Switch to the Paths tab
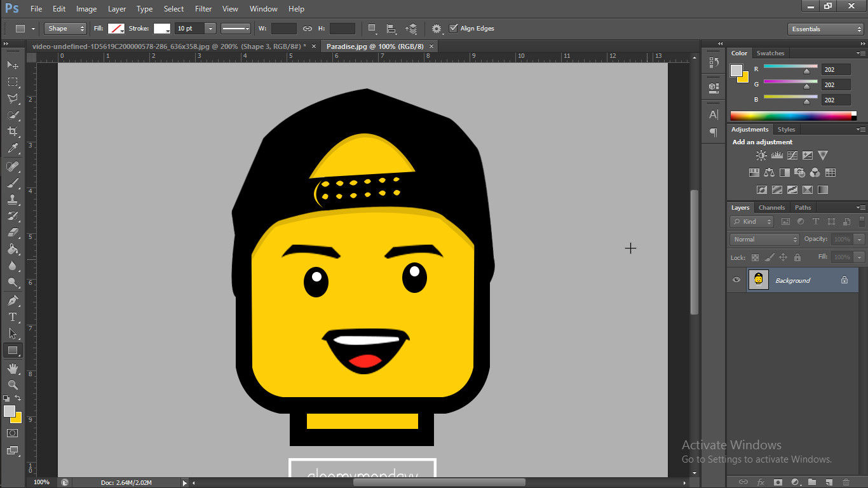The height and width of the screenshot is (488, 868). pos(803,208)
